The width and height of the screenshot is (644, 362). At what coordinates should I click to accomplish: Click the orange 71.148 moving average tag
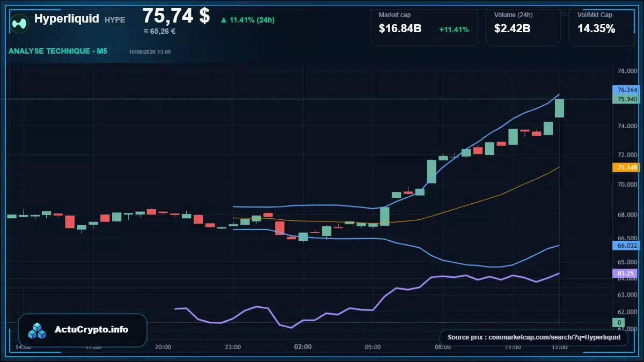627,168
